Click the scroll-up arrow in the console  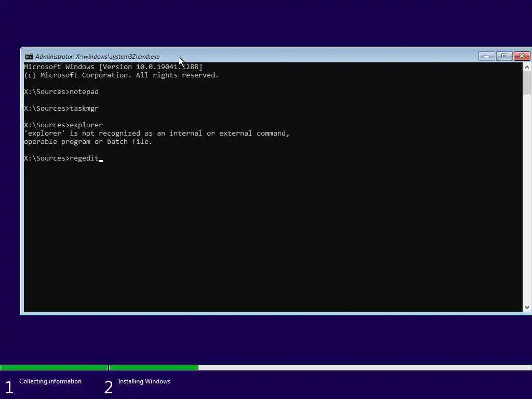point(527,67)
